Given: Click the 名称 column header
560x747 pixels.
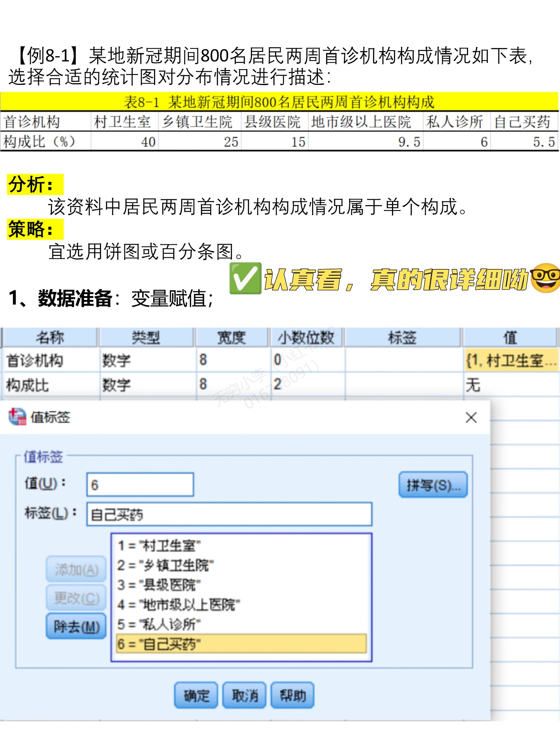Looking at the screenshot, I should click(x=50, y=337).
